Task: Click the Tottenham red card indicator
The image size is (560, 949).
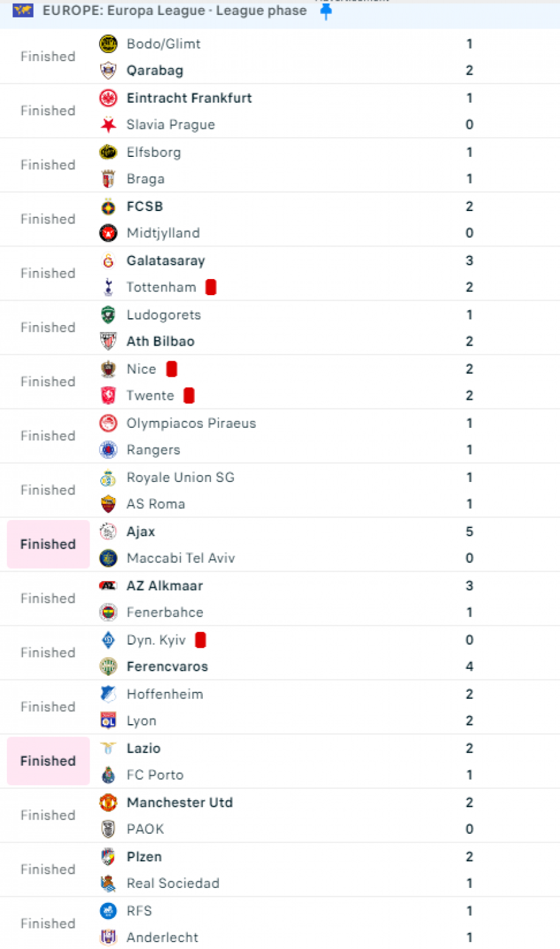Action: (211, 287)
